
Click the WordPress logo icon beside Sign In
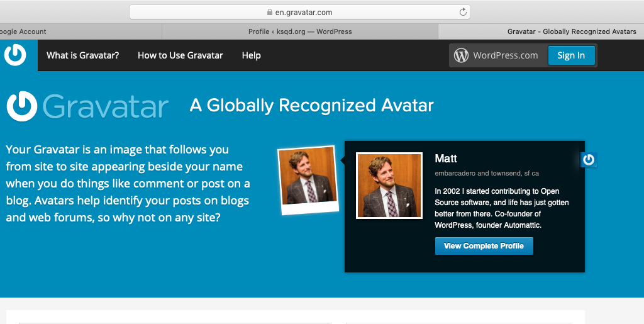[x=462, y=55]
